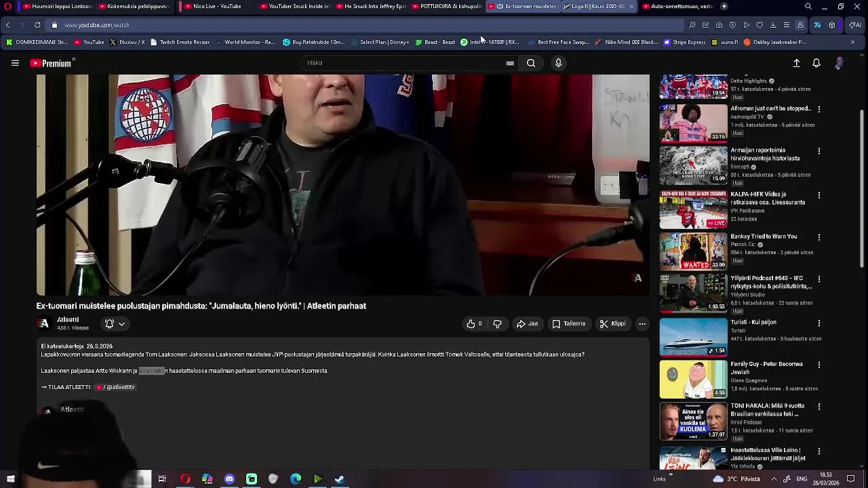Screen dimensions: 868x488
Task: Open the on-screen keyboard in search box
Action: pyautogui.click(x=510, y=63)
